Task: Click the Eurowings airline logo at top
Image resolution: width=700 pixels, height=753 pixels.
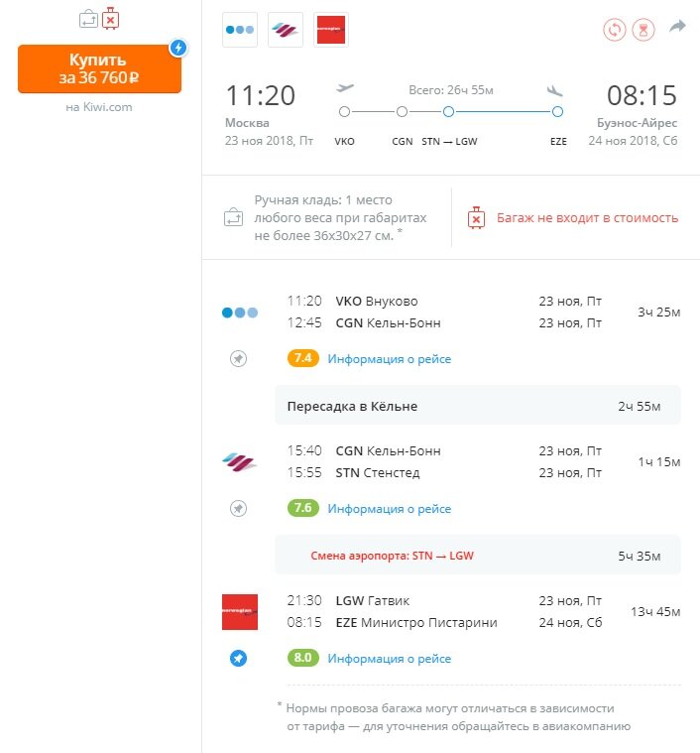Action: (x=286, y=30)
